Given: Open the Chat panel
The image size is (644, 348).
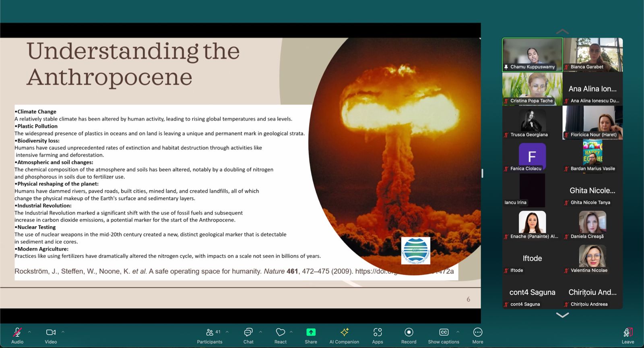Looking at the screenshot, I should [x=248, y=335].
